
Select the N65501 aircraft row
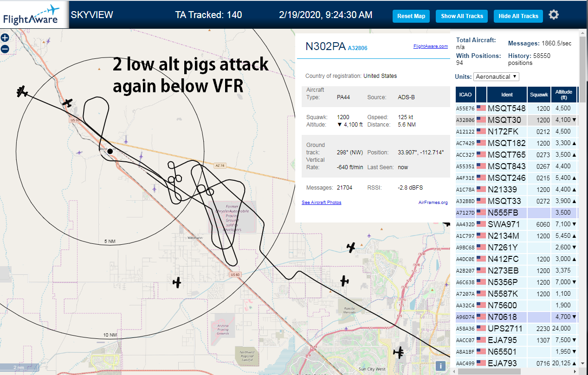pos(517,352)
